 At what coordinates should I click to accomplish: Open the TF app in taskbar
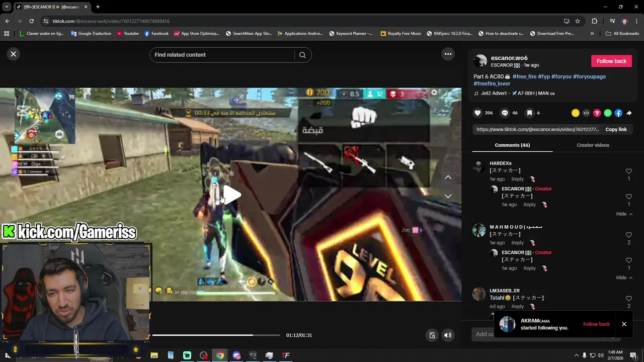[x=285, y=355]
